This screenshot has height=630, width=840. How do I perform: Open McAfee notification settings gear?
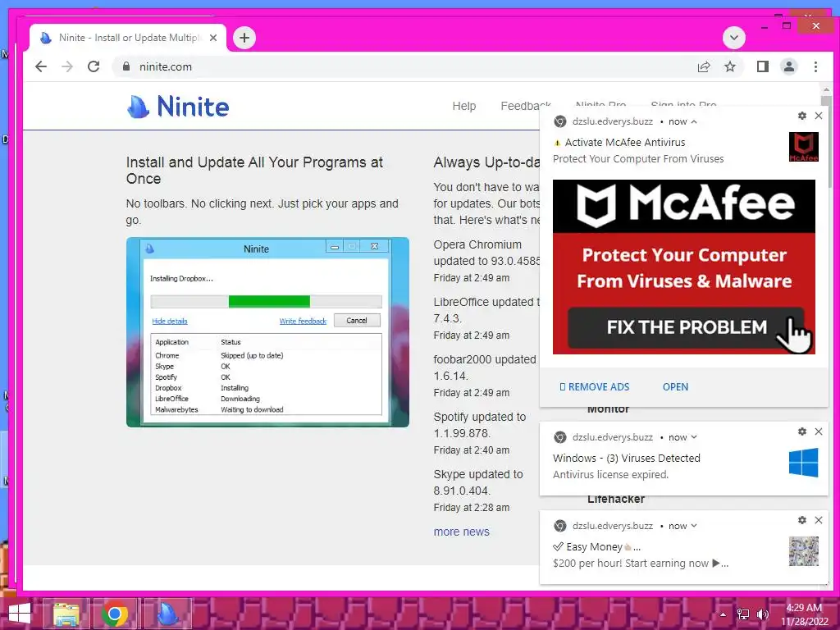tap(802, 116)
